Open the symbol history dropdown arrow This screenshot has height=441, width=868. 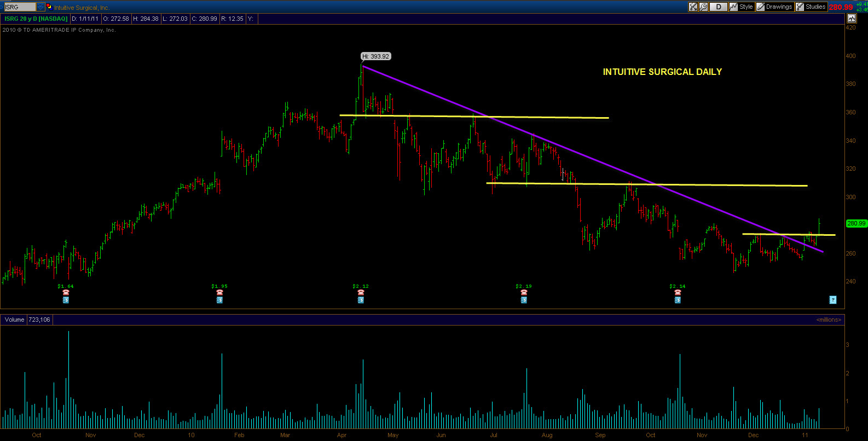pos(40,7)
